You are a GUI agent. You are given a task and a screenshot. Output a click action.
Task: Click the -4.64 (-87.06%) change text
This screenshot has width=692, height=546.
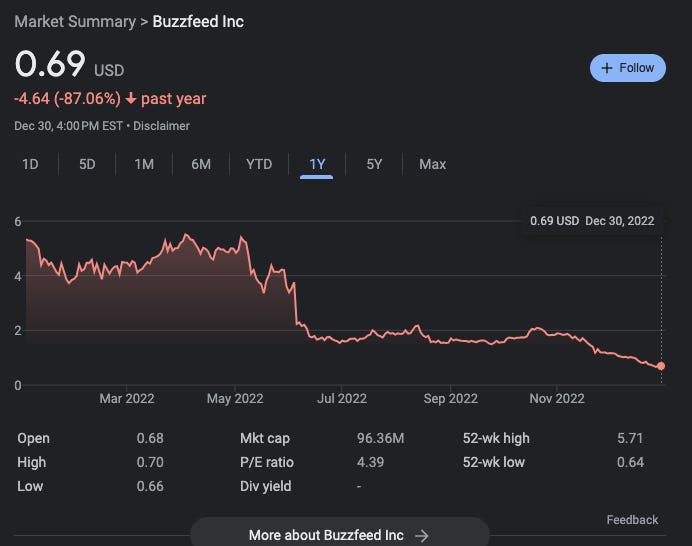pyautogui.click(x=68, y=99)
